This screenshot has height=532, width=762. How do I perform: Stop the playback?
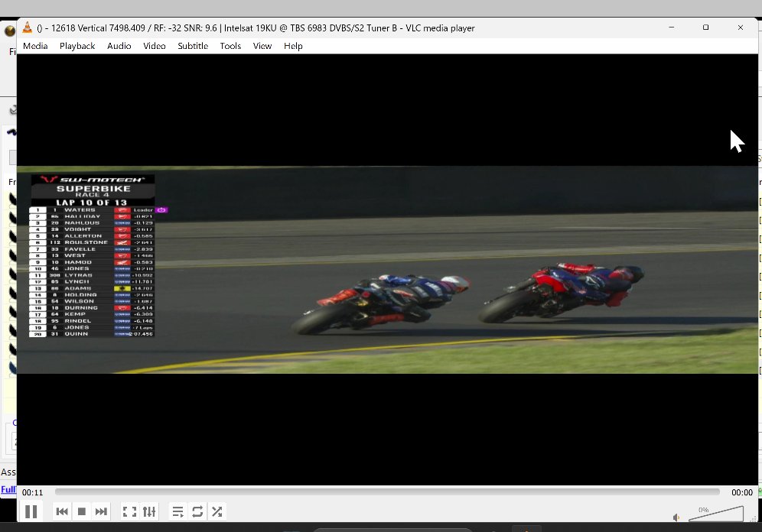click(82, 511)
